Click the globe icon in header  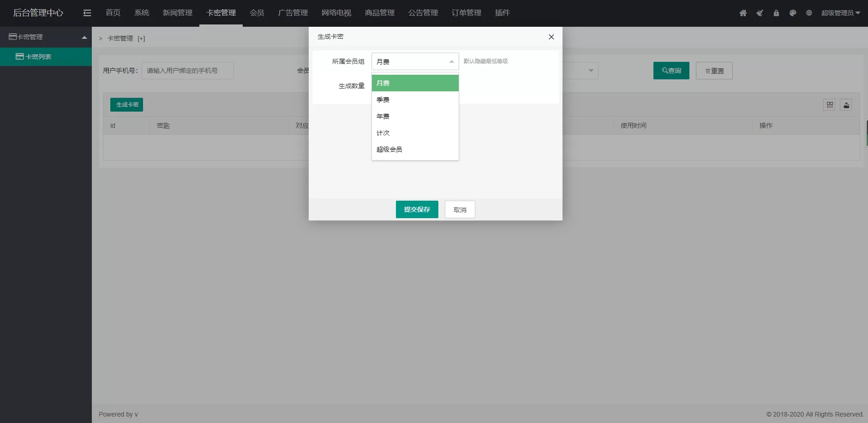(809, 13)
